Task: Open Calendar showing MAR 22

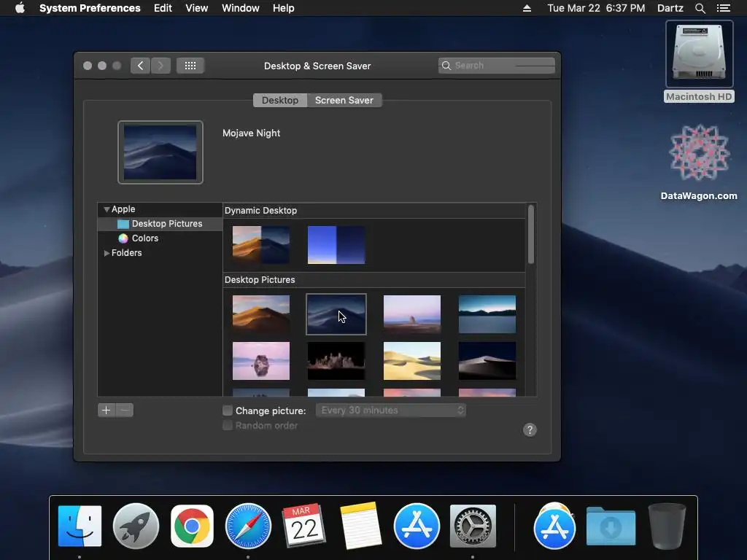Action: [x=304, y=525]
